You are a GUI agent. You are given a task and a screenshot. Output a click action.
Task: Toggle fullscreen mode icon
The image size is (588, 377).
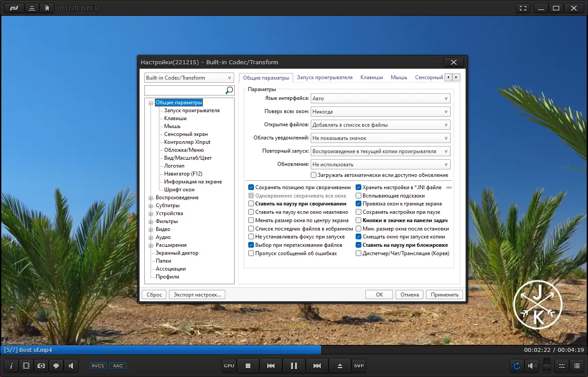[x=523, y=8]
